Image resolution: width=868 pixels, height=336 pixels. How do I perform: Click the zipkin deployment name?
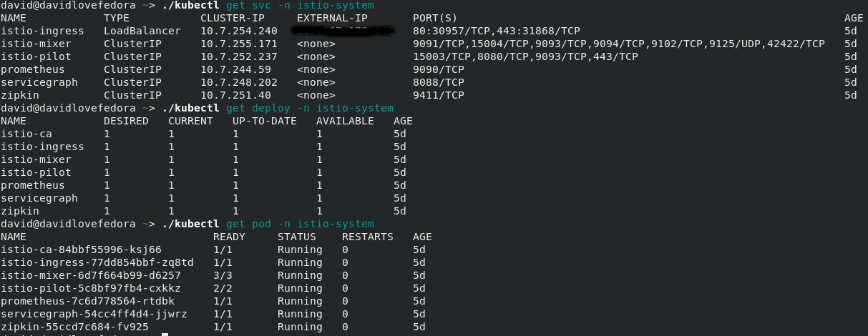coord(20,211)
